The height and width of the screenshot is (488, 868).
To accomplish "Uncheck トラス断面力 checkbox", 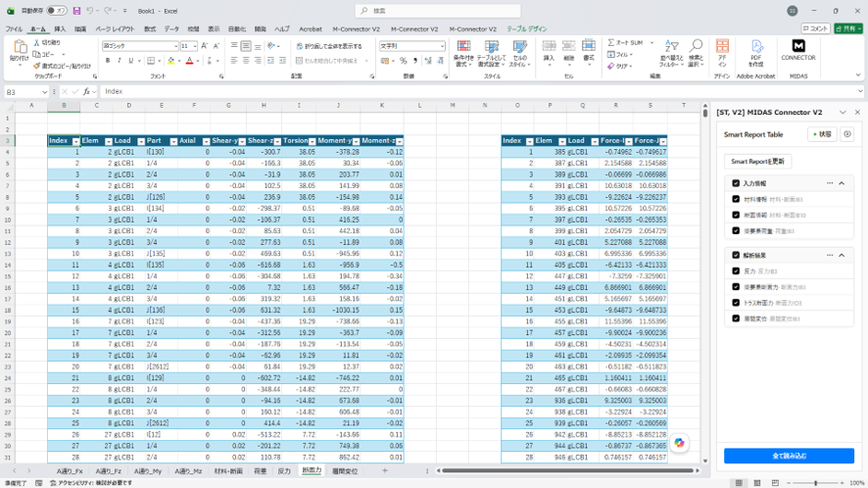I will 736,303.
